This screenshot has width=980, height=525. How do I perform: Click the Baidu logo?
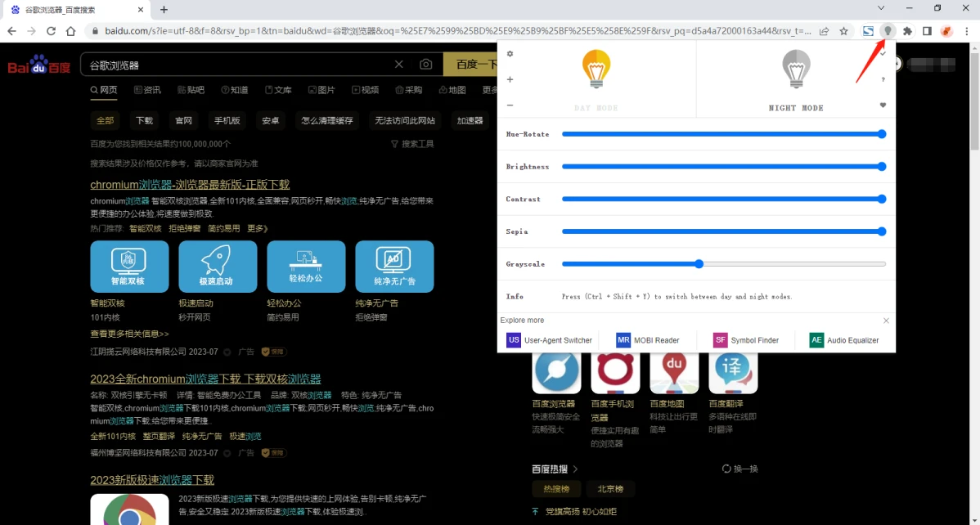(38, 65)
